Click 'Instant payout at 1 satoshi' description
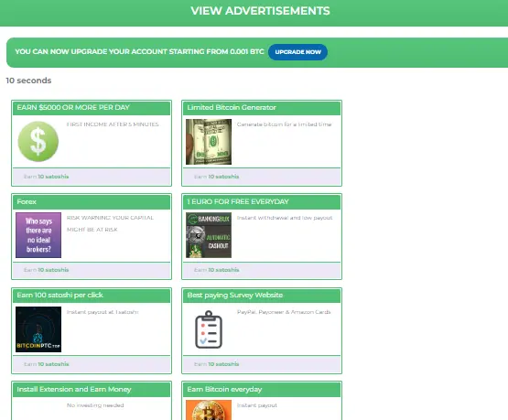 point(103,312)
